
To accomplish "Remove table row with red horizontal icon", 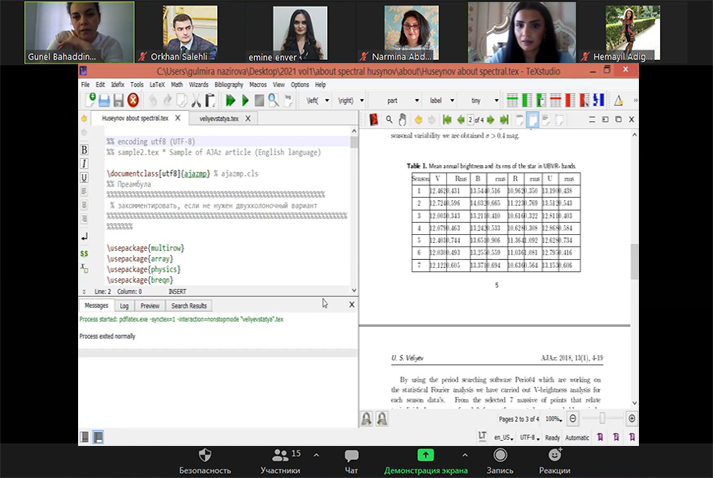I will 556,100.
